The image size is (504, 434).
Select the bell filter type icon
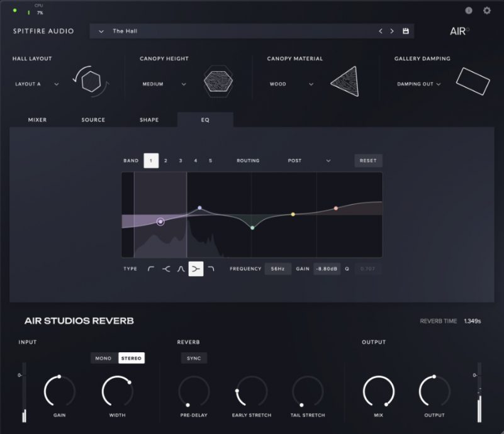click(181, 269)
